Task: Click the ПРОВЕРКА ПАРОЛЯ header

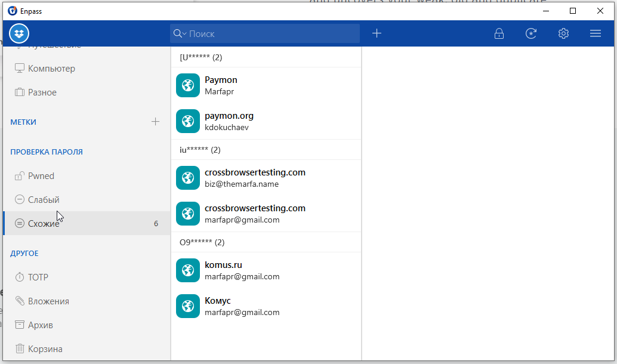Action: [47, 152]
